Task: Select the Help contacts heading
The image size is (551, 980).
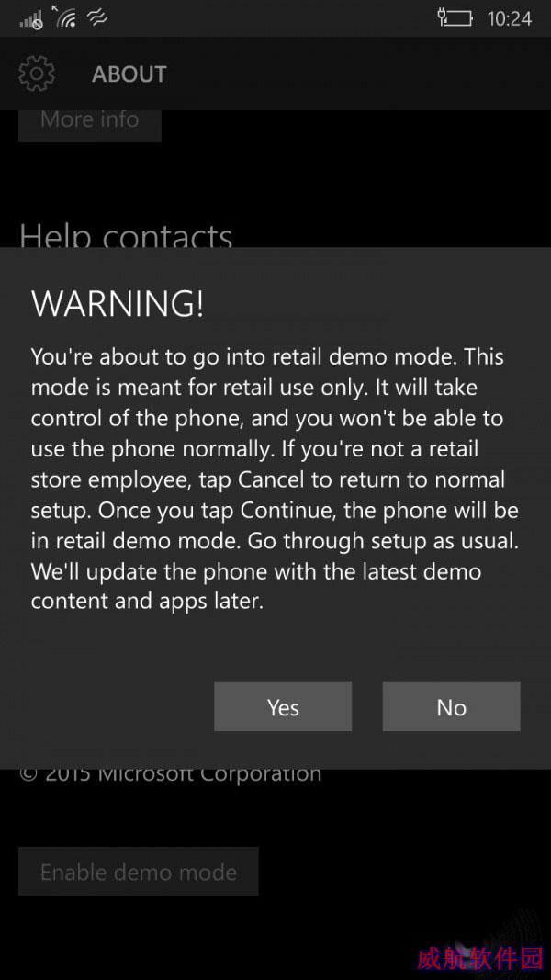Action: 126,236
